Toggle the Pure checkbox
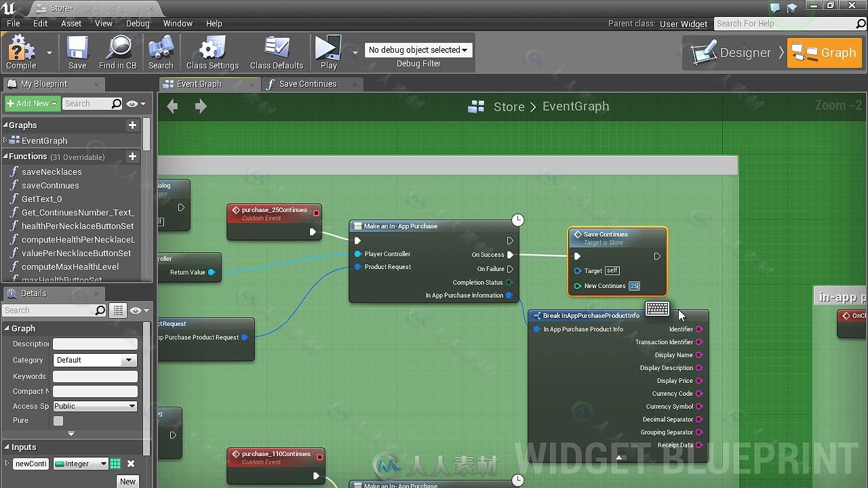Screen dimensions: 868x488 (x=58, y=420)
